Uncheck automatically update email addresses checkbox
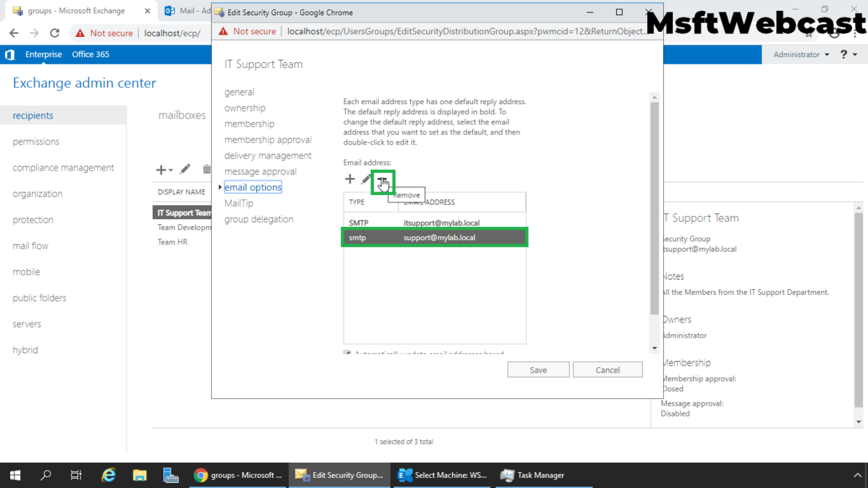The width and height of the screenshot is (868, 488). pos(348,351)
